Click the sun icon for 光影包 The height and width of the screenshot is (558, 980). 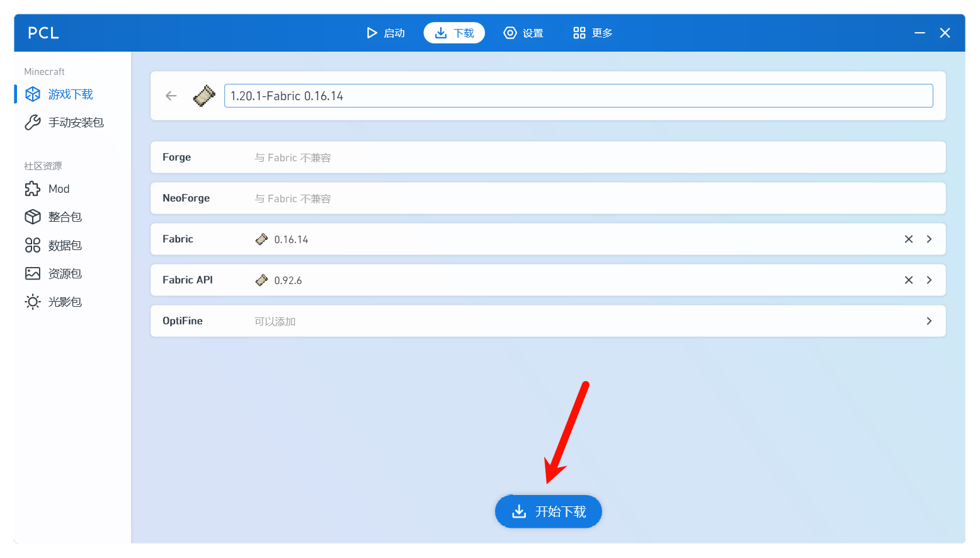pos(33,302)
